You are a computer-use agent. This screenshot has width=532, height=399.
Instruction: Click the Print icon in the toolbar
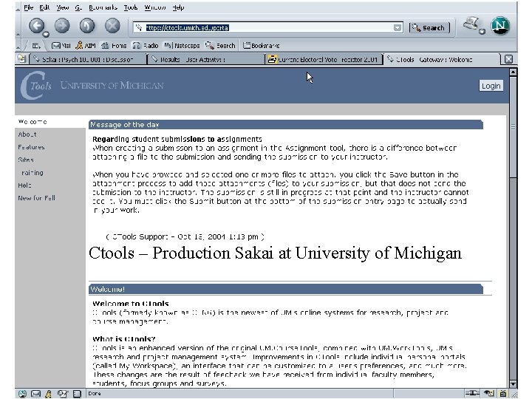(x=471, y=24)
